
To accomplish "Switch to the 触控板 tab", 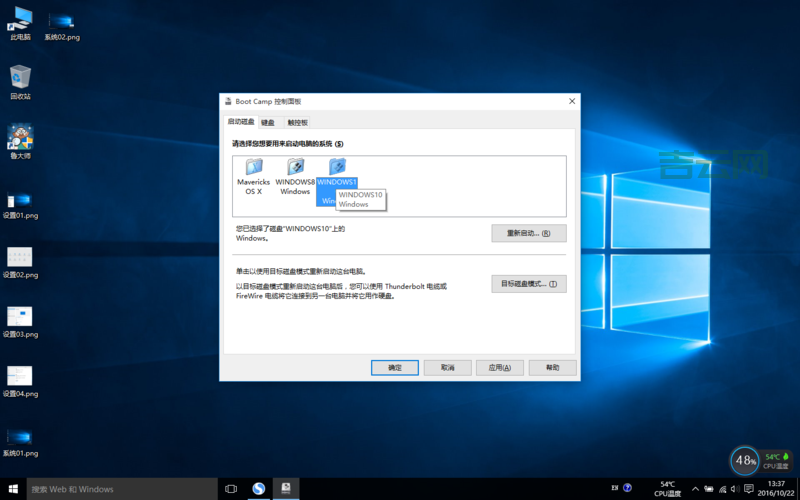I will pos(297,122).
